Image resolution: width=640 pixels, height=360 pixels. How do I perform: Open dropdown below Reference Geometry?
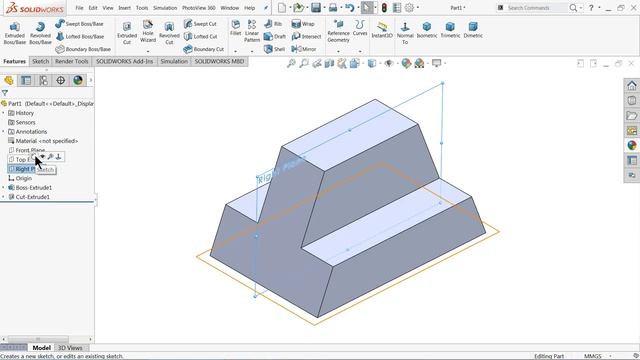click(x=338, y=51)
